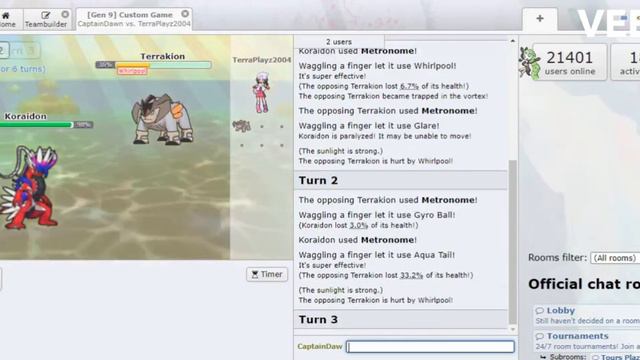Click the 'Official chat rooms' heading
The width and height of the screenshot is (640, 360).
[584, 284]
